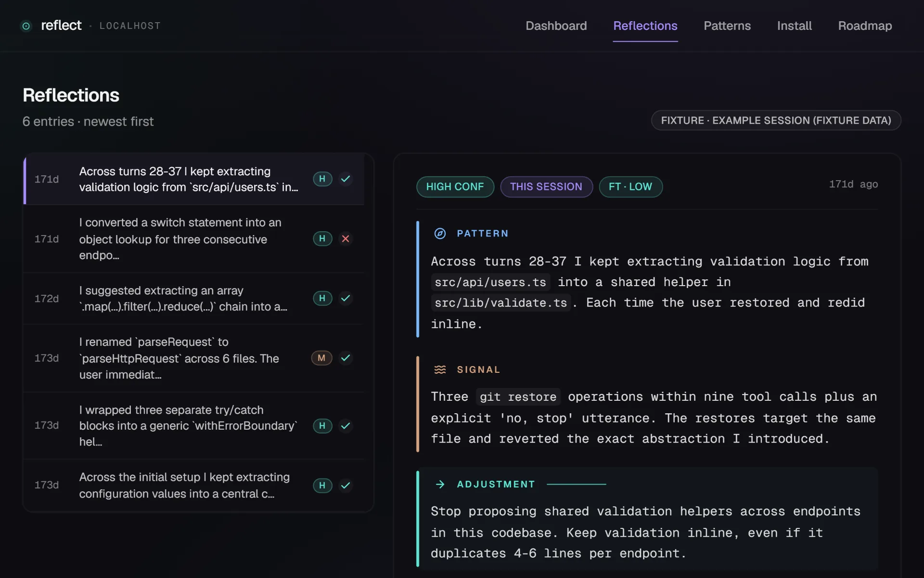
Task: Click H badge on configuration values entry
Action: (x=322, y=486)
